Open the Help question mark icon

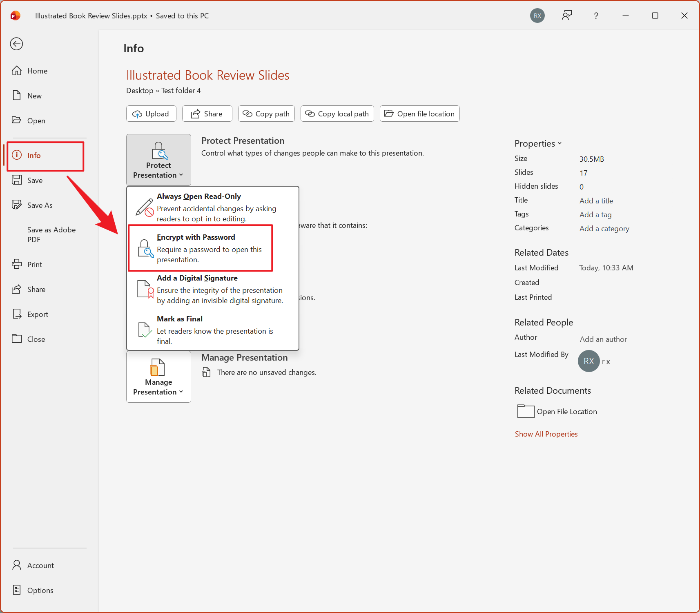tap(596, 16)
